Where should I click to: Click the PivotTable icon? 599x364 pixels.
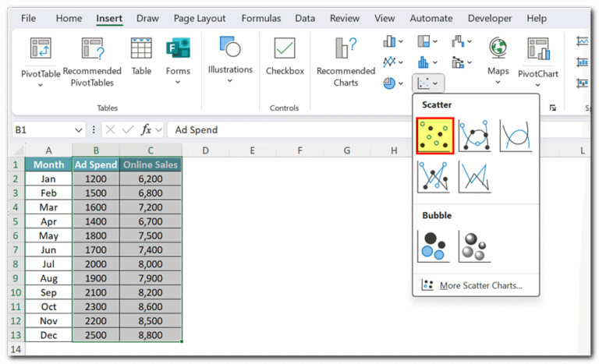pyautogui.click(x=41, y=48)
